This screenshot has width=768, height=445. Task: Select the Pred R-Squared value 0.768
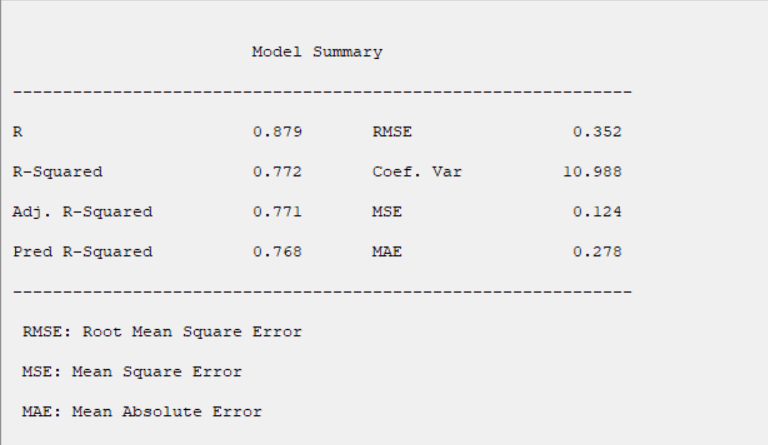278,252
